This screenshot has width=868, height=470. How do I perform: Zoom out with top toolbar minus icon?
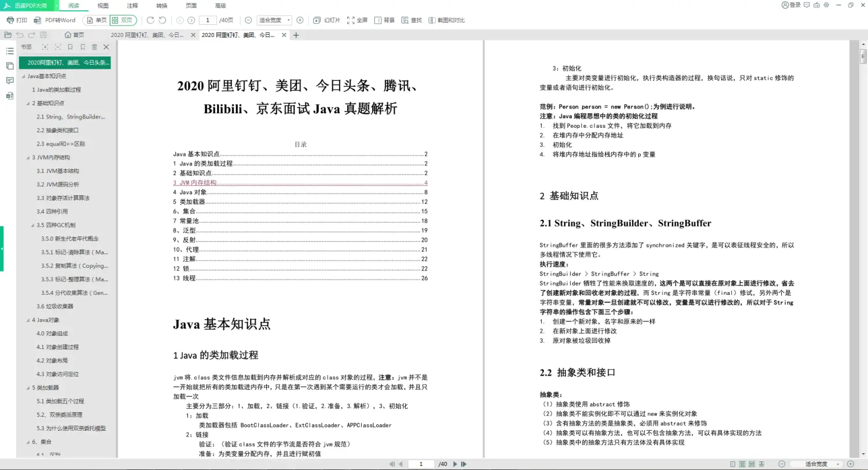[248, 20]
